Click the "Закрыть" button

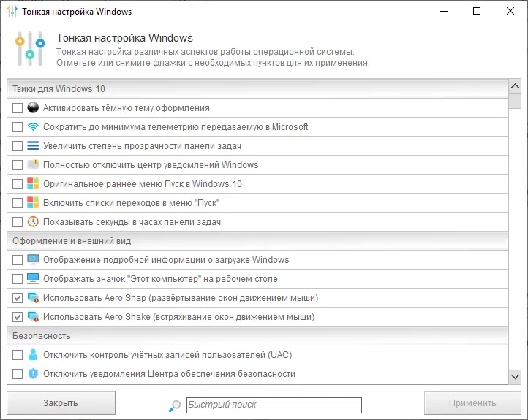click(61, 403)
